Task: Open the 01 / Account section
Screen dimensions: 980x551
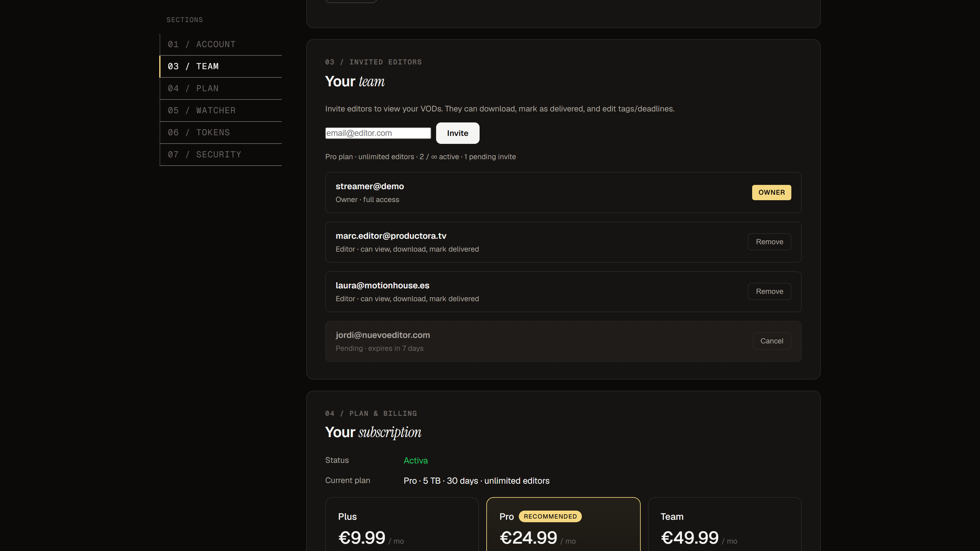Action: coord(221,44)
